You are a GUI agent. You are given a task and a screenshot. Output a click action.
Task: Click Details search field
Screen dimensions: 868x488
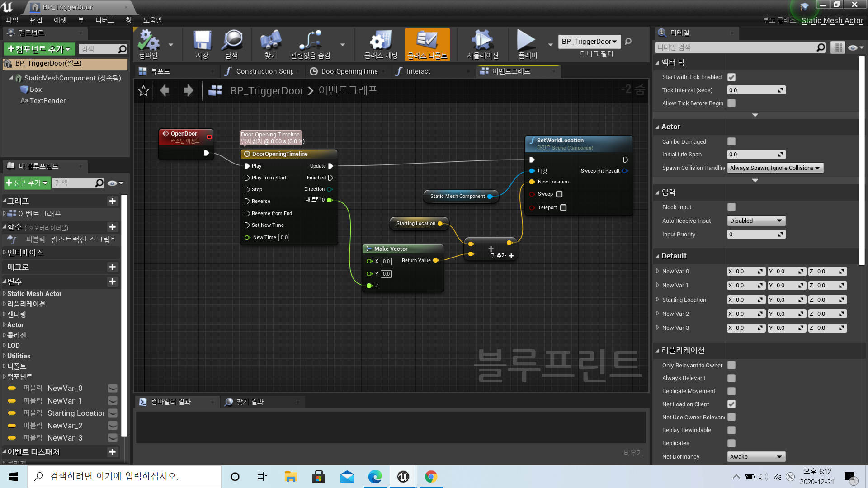coord(740,47)
